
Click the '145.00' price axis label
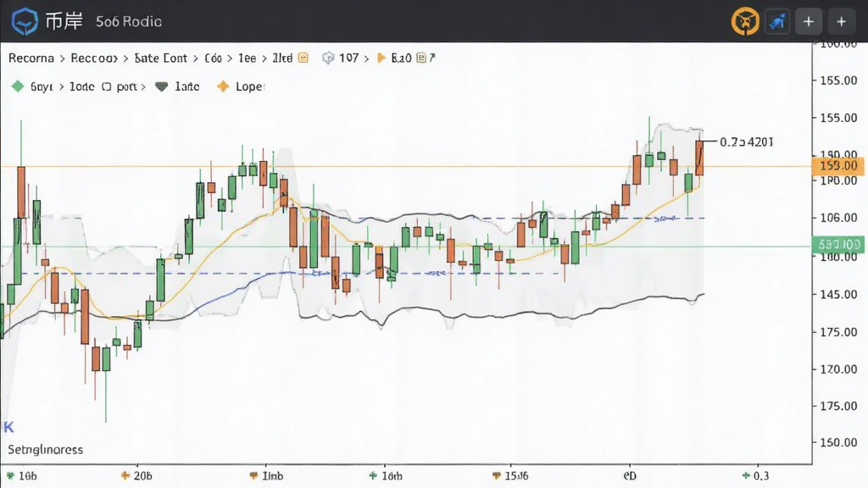point(838,294)
